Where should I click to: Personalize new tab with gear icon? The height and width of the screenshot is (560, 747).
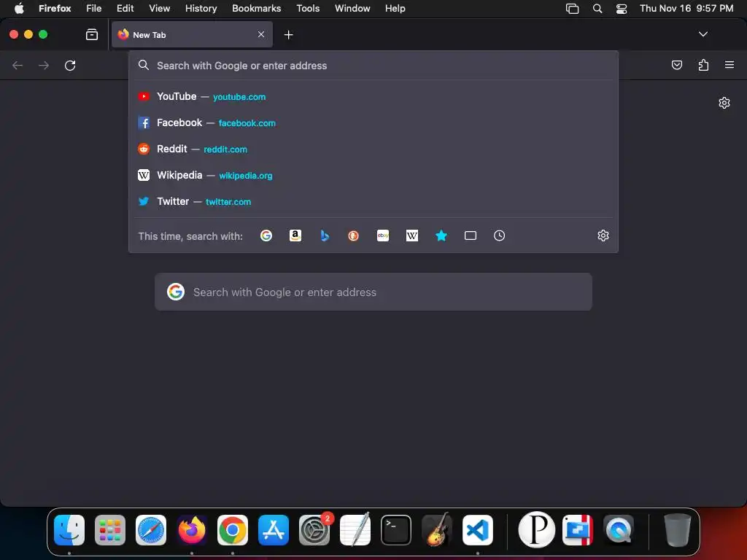click(x=724, y=103)
